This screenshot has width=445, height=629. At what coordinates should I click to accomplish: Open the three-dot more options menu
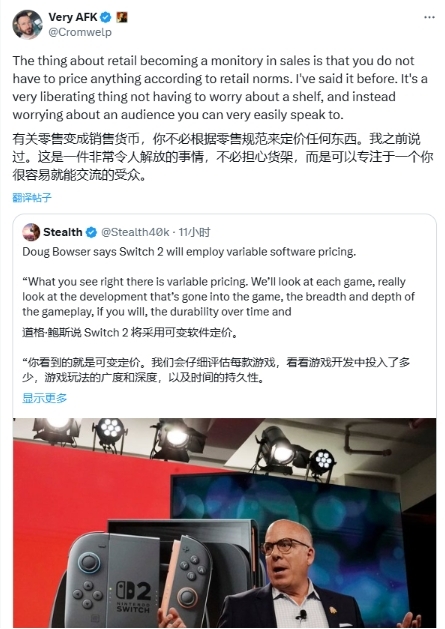(429, 17)
